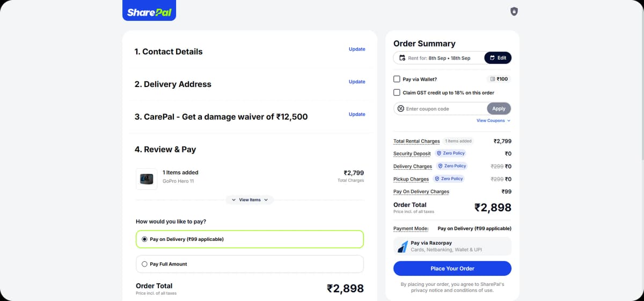Screen dimensions: 644x301
Task: Enable the Pay via Wallet checkbox
Action: [397, 79]
